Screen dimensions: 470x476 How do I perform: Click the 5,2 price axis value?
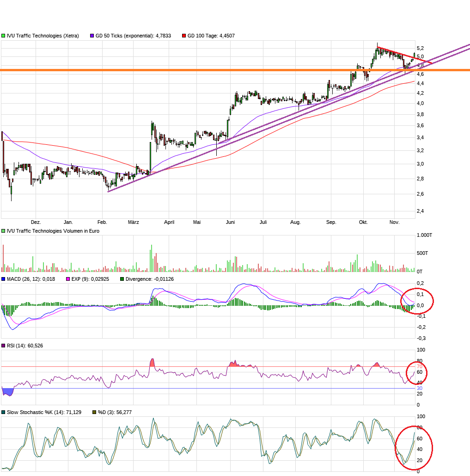[x=420, y=48]
